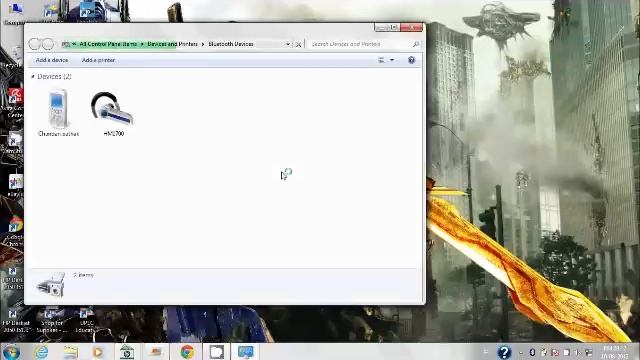Open Shop for Supplies desktop shortcut
This screenshot has height=360, width=640.
51,321
